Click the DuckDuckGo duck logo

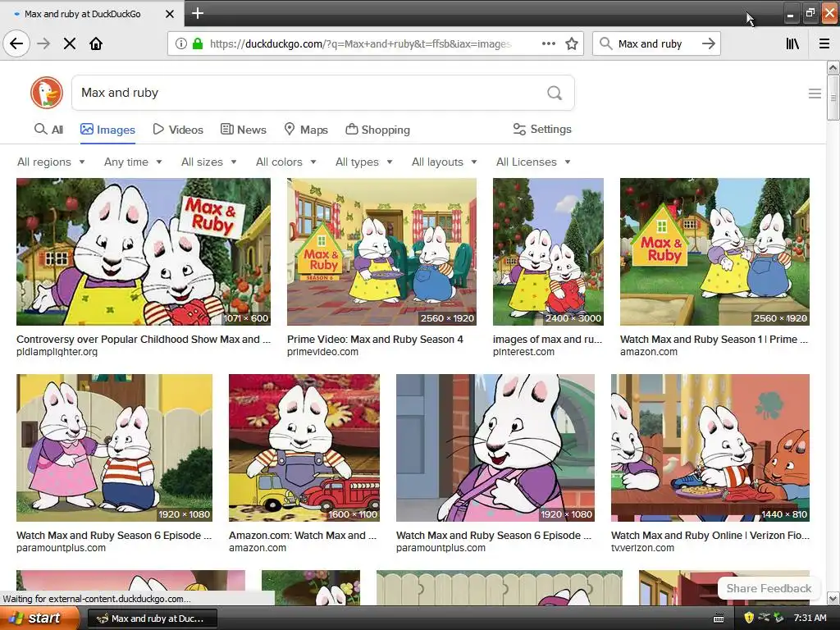(47, 93)
